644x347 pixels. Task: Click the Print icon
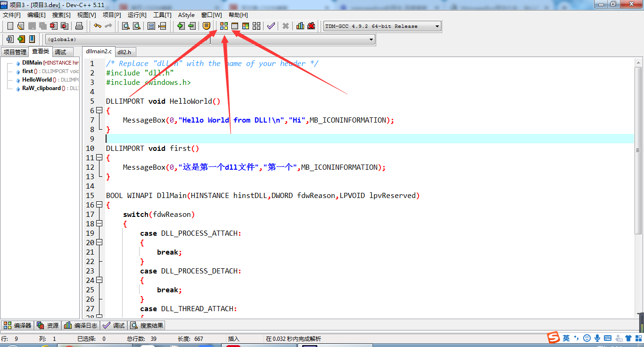pyautogui.click(x=79, y=26)
